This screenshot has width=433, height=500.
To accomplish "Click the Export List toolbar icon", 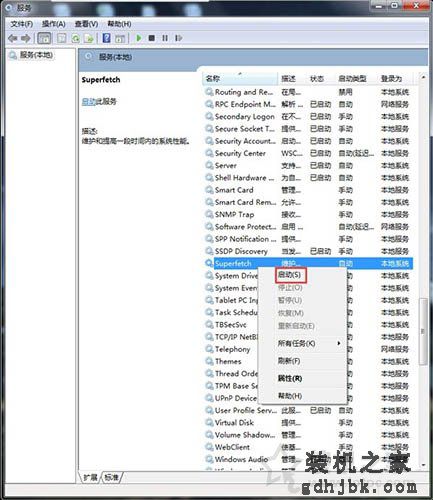I will (89, 38).
